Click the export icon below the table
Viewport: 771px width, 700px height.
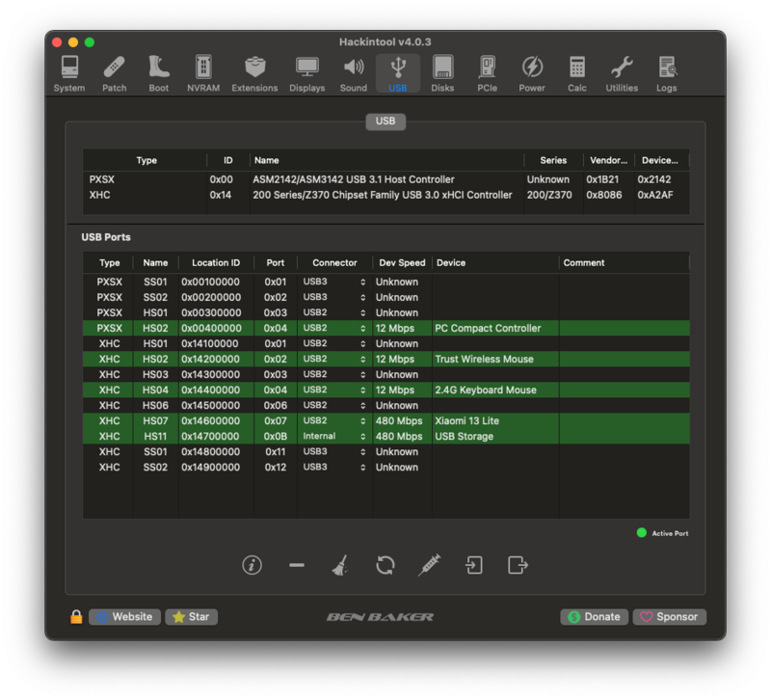[518, 565]
